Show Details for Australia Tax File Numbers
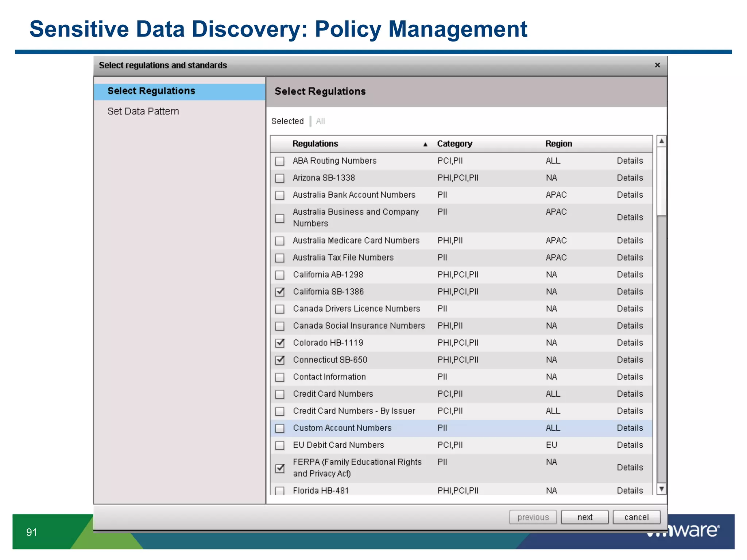Image resolution: width=747 pixels, height=560 pixels. 630,258
